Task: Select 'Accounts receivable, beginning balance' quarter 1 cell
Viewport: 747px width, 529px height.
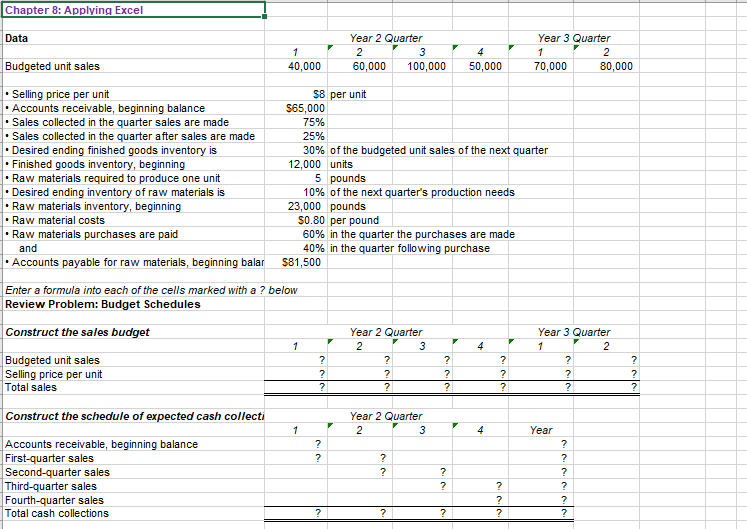Action: coord(296,444)
